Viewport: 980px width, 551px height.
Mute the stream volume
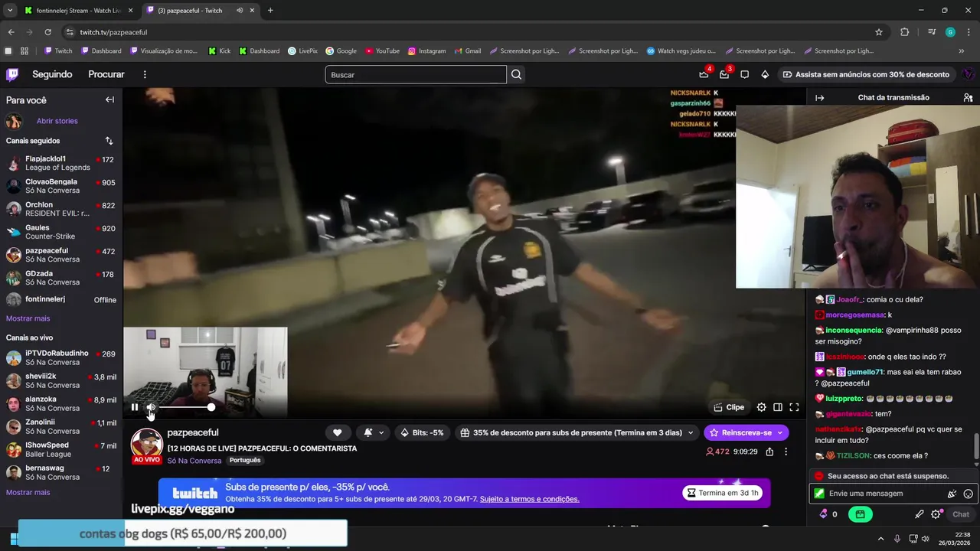tap(151, 407)
